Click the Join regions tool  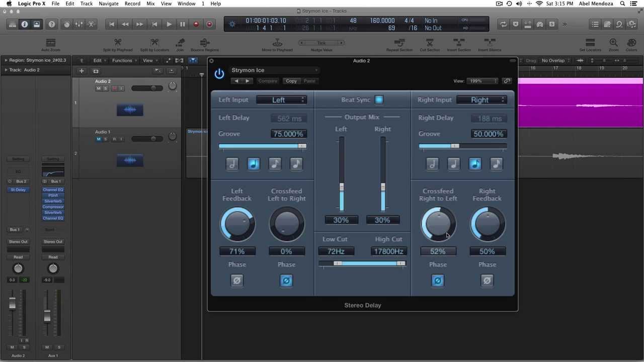[180, 45]
